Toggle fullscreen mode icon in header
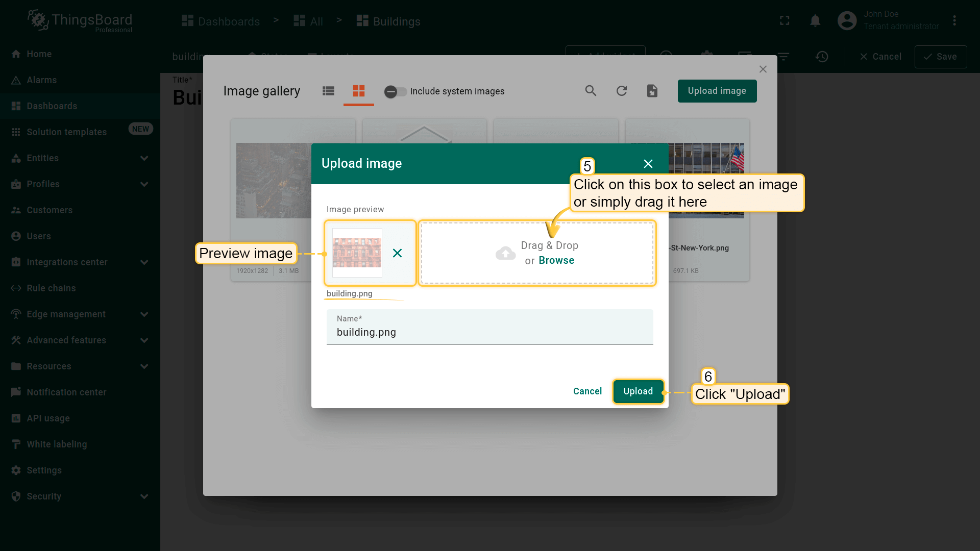Screen dimensions: 980x551 (785, 21)
